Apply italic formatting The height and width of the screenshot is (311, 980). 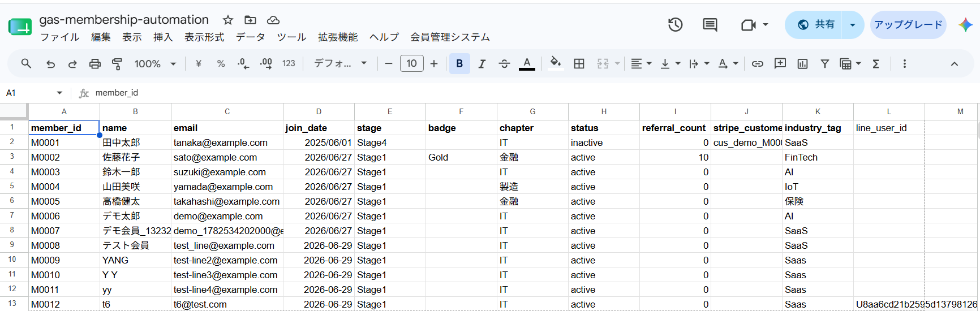pyautogui.click(x=482, y=64)
